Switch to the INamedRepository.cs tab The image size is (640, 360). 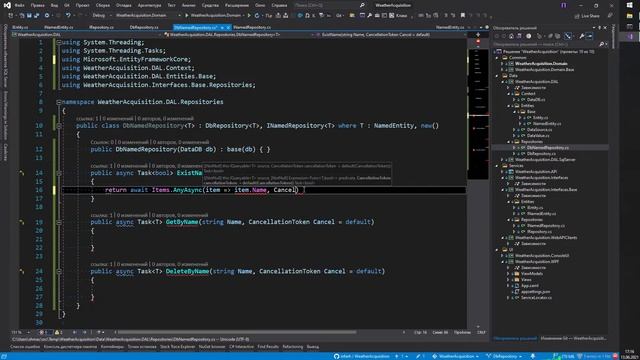252,27
